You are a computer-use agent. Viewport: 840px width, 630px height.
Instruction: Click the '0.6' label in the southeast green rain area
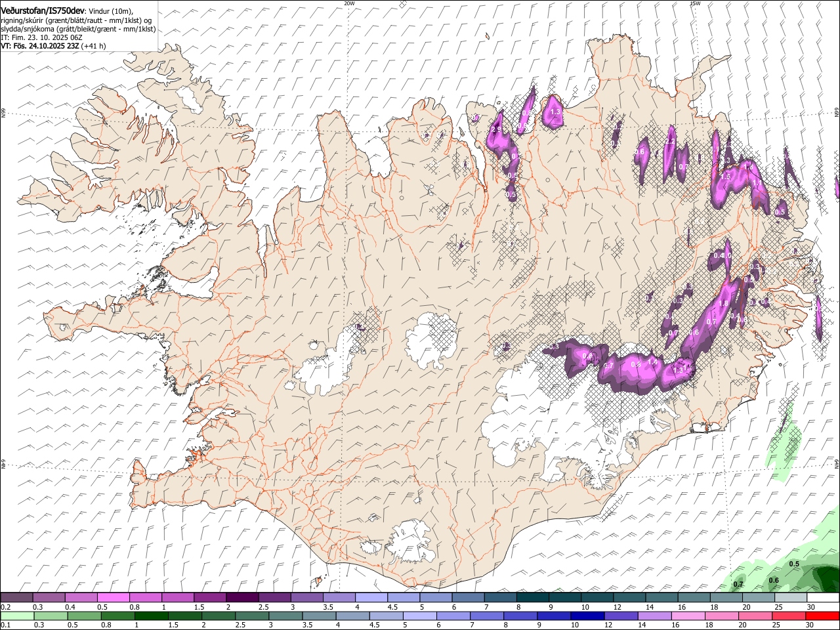click(774, 580)
